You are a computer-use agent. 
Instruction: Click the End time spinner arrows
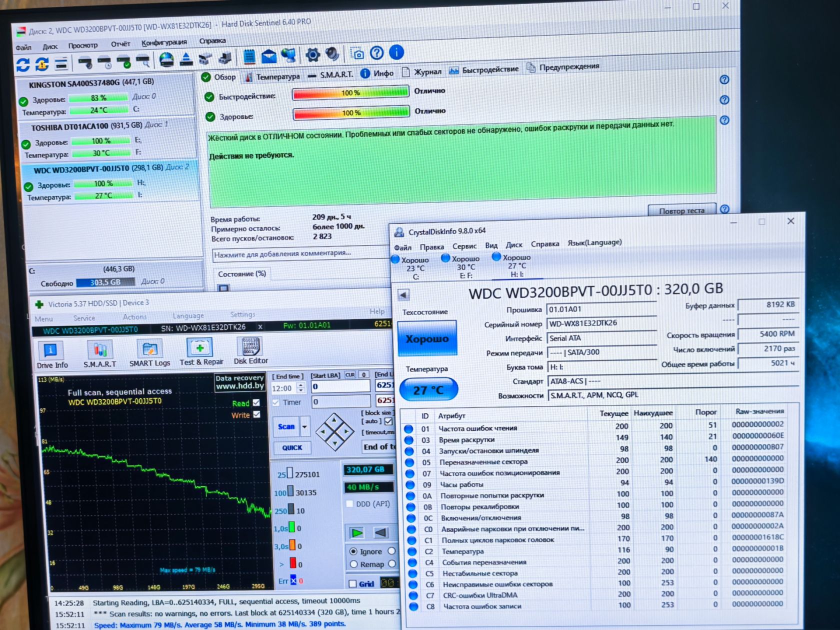pyautogui.click(x=300, y=388)
